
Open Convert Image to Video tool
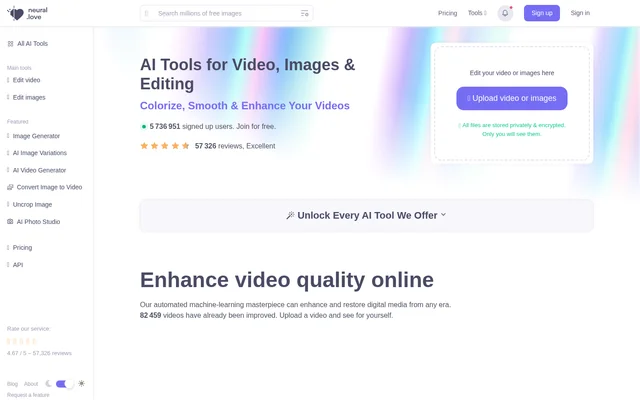coord(45,187)
